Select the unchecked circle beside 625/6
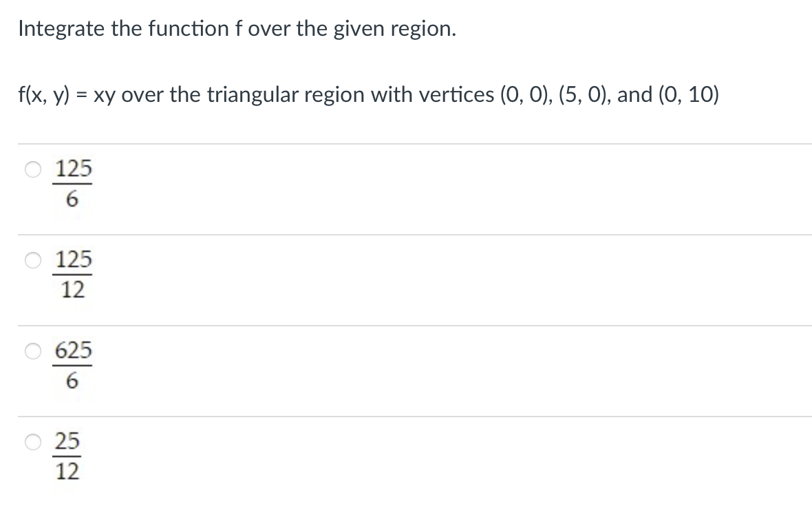Viewport: 812px width, 515px height. click(32, 351)
